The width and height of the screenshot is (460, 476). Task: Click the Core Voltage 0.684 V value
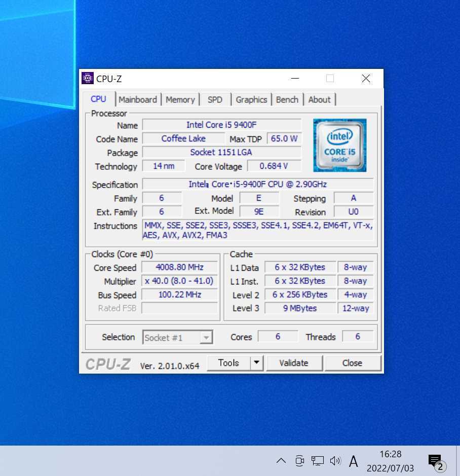(x=274, y=166)
